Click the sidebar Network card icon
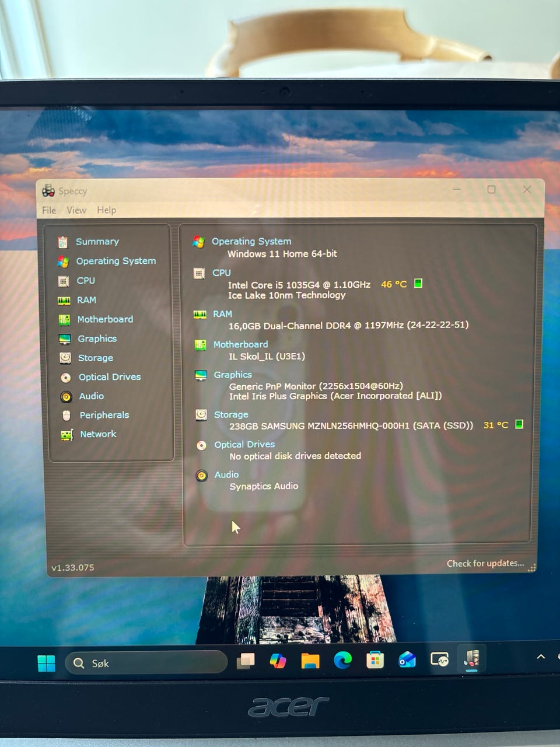 67,435
